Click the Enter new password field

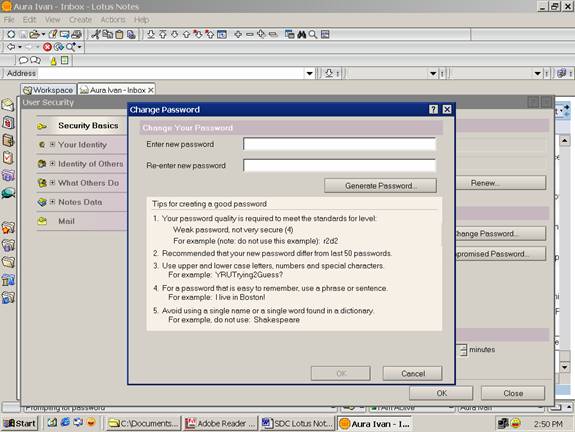coord(340,144)
